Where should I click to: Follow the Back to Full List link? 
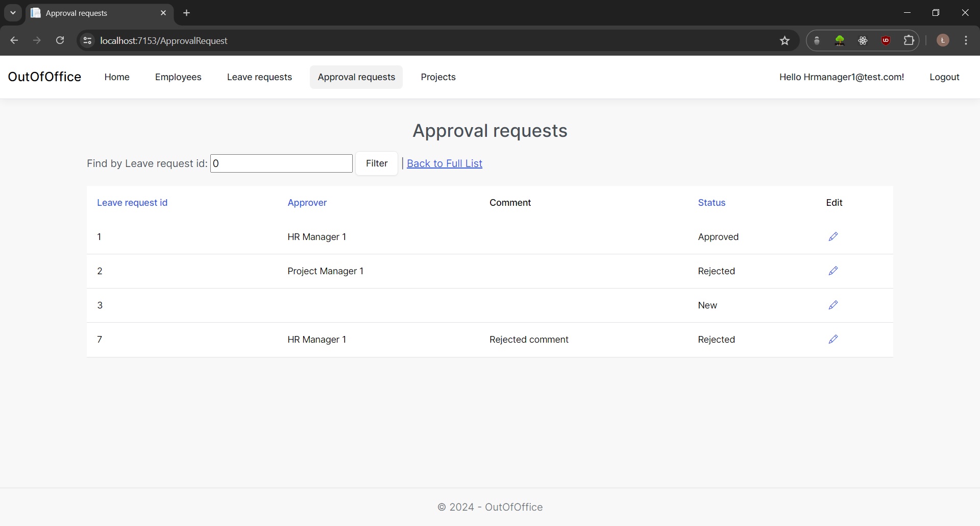[444, 163]
